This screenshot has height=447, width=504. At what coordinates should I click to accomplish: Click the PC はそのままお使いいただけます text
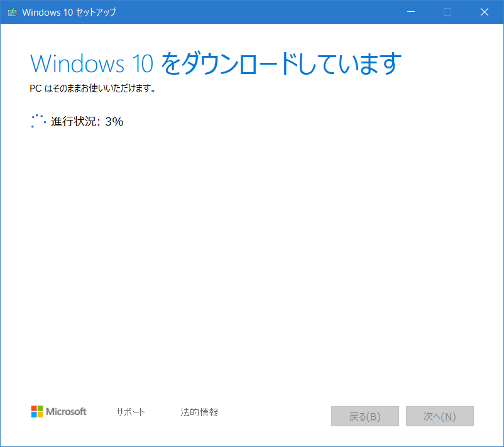92,89
